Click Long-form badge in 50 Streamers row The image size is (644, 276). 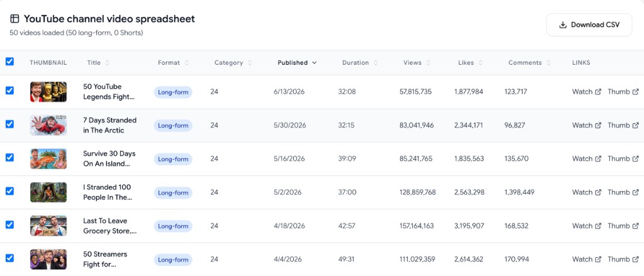pyautogui.click(x=173, y=260)
